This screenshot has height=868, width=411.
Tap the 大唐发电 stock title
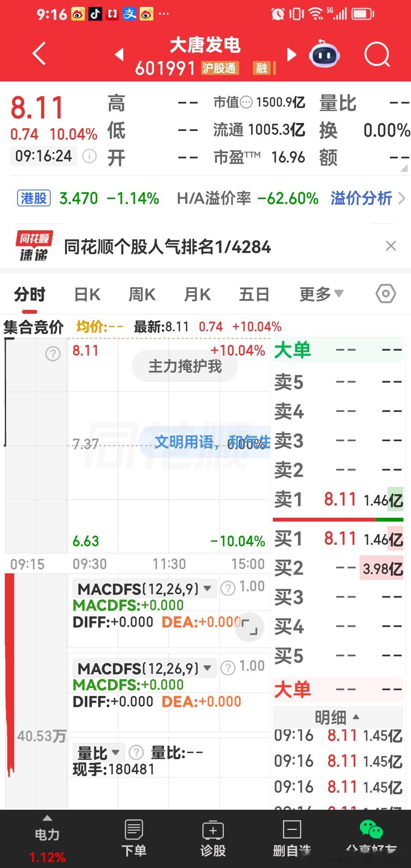click(205, 45)
